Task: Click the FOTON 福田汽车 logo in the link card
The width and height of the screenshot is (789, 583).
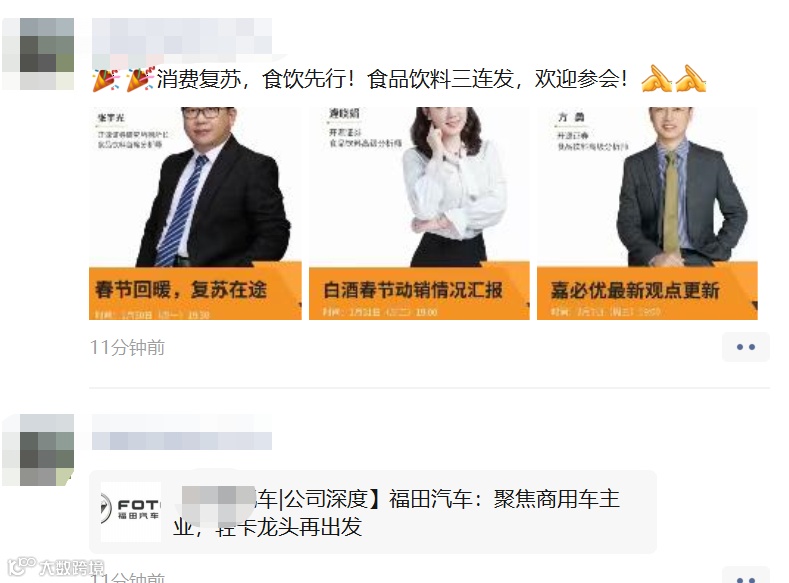Action: point(131,512)
